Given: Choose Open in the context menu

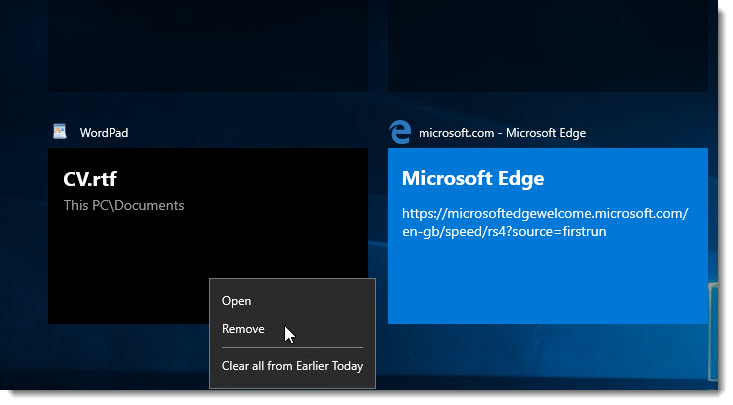Looking at the screenshot, I should click(292, 301).
